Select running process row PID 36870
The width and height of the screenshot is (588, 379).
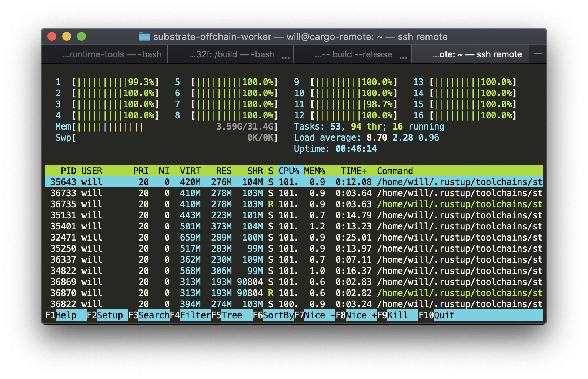[x=294, y=293]
